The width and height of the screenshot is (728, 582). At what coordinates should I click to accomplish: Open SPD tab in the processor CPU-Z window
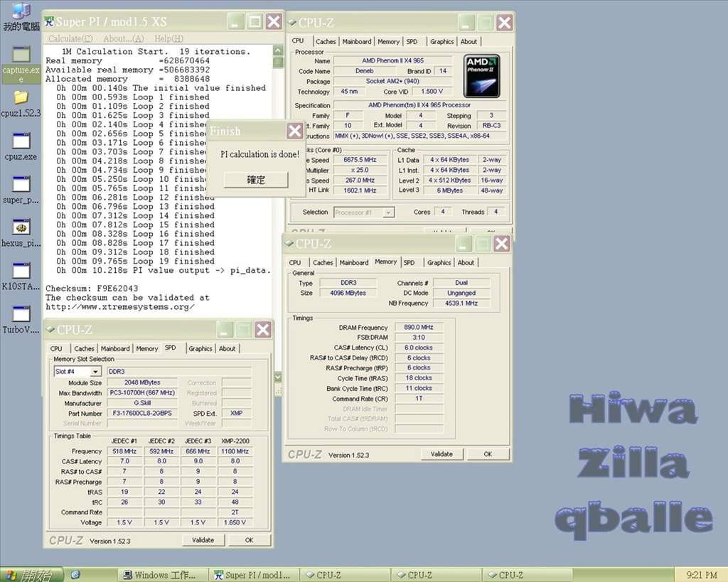coord(412,42)
